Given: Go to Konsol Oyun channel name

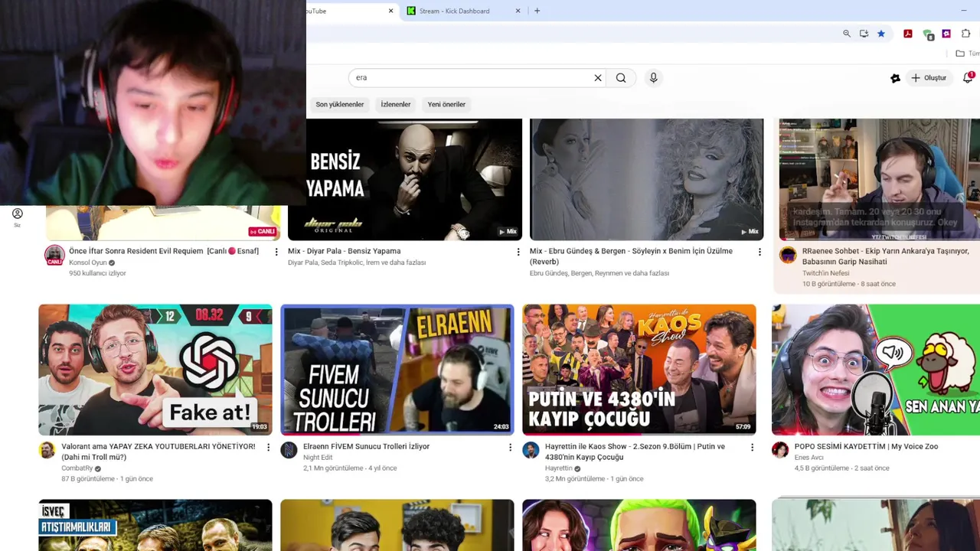Looking at the screenshot, I should [88, 262].
